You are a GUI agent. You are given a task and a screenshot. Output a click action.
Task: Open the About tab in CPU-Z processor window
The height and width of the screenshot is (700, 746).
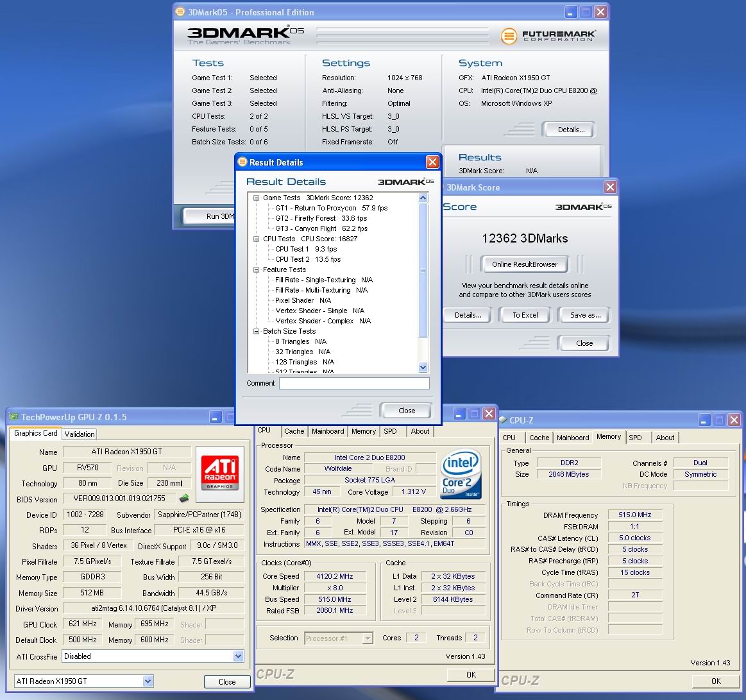point(420,431)
